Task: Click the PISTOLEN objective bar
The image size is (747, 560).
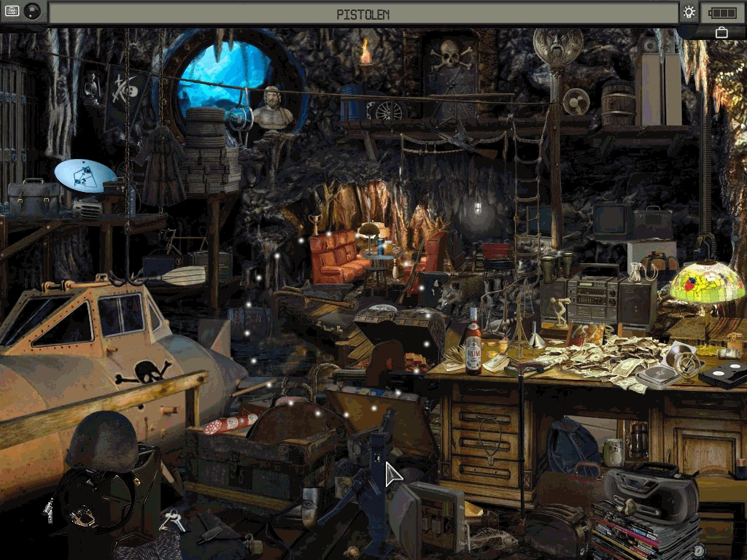Action: click(x=363, y=14)
